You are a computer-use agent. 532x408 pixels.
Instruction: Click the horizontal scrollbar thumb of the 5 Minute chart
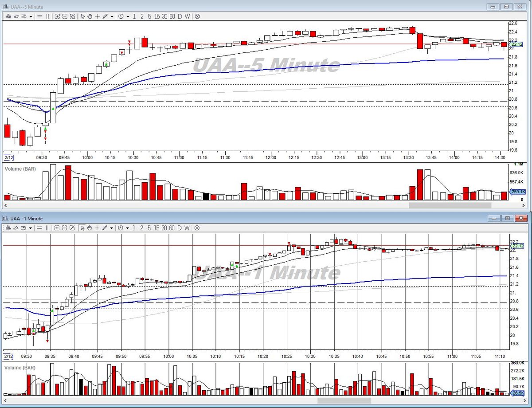point(450,206)
